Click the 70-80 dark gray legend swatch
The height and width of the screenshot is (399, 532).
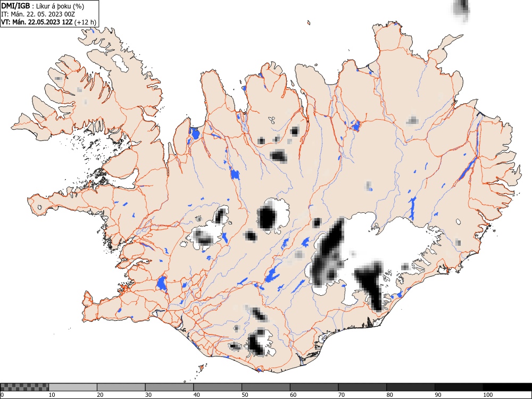point(362,387)
